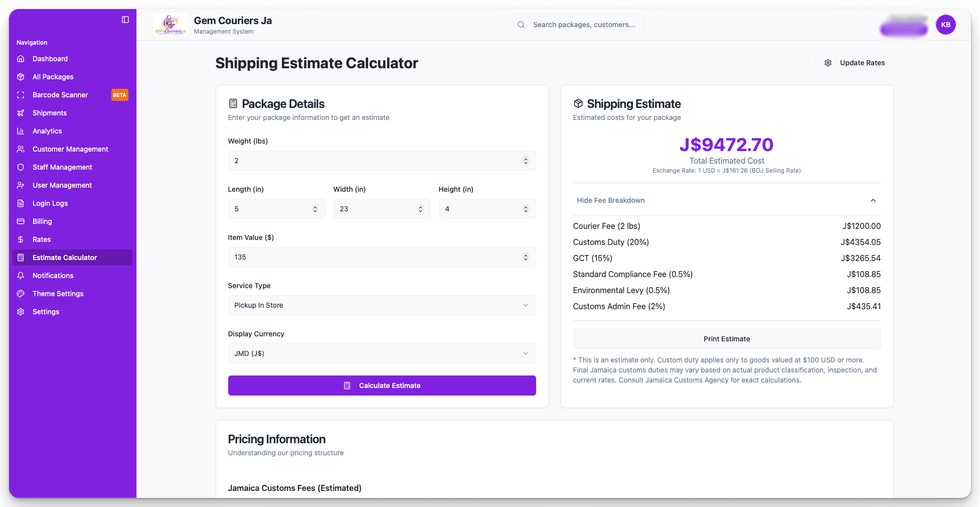Open the Shipments section
Viewport: 980px width, 507px height.
pyautogui.click(x=49, y=113)
